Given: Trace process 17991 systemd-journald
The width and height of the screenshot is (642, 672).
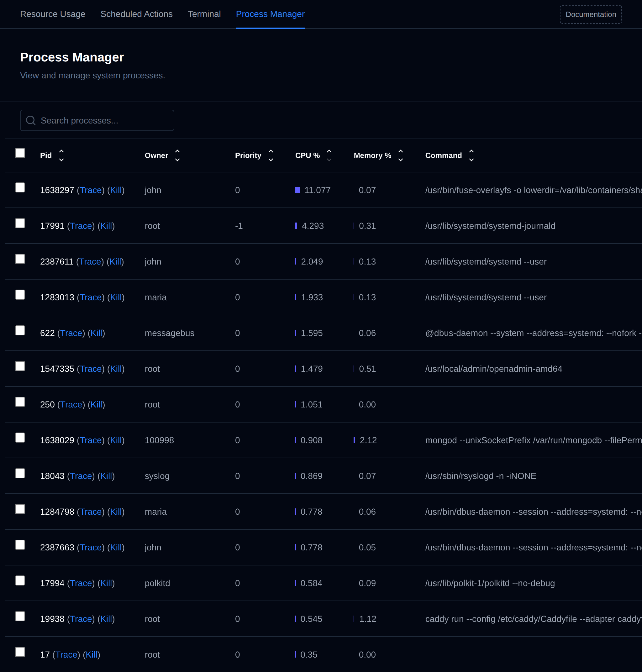Looking at the screenshot, I should point(81,226).
